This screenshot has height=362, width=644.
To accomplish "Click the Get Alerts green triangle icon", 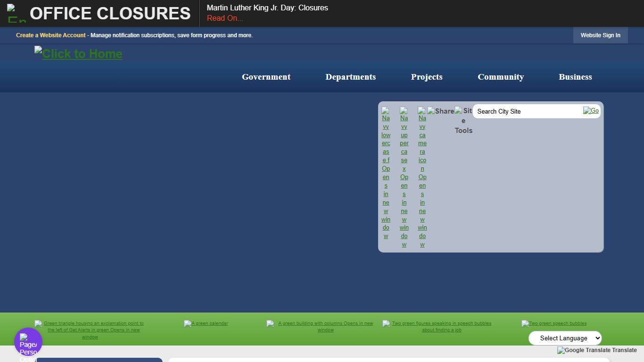I will click(x=90, y=330).
